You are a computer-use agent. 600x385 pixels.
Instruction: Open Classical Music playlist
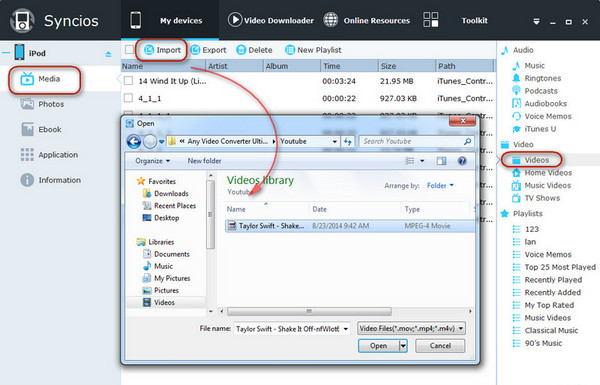click(545, 330)
